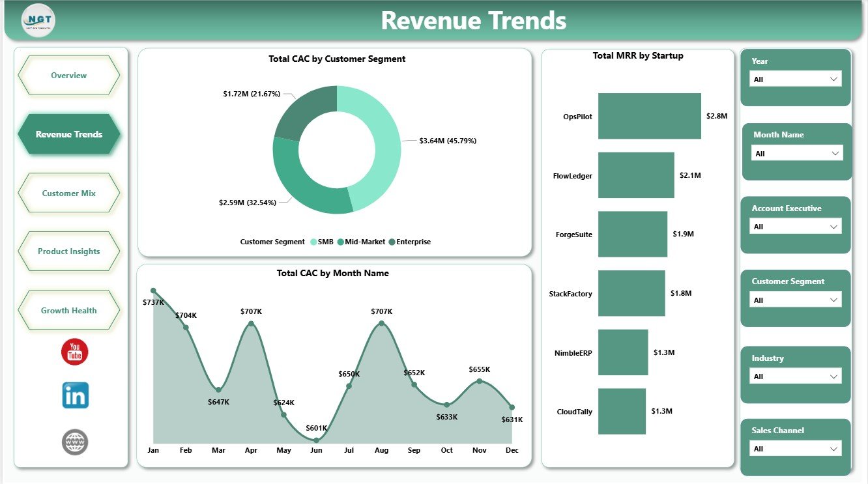The image size is (868, 484).
Task: Click the "$737K" January value label
Action: pyautogui.click(x=154, y=302)
